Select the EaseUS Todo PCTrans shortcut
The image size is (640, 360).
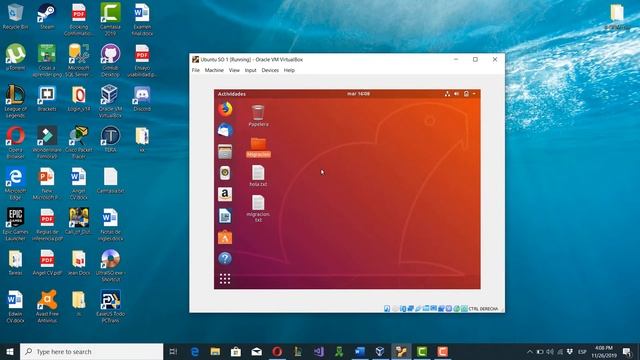(x=110, y=306)
